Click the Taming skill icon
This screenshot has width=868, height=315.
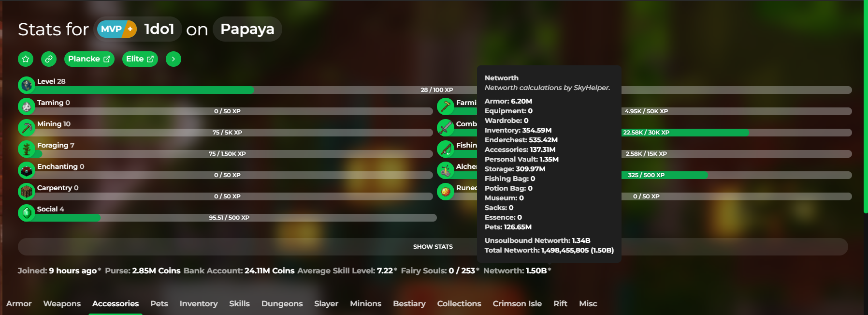(x=27, y=106)
